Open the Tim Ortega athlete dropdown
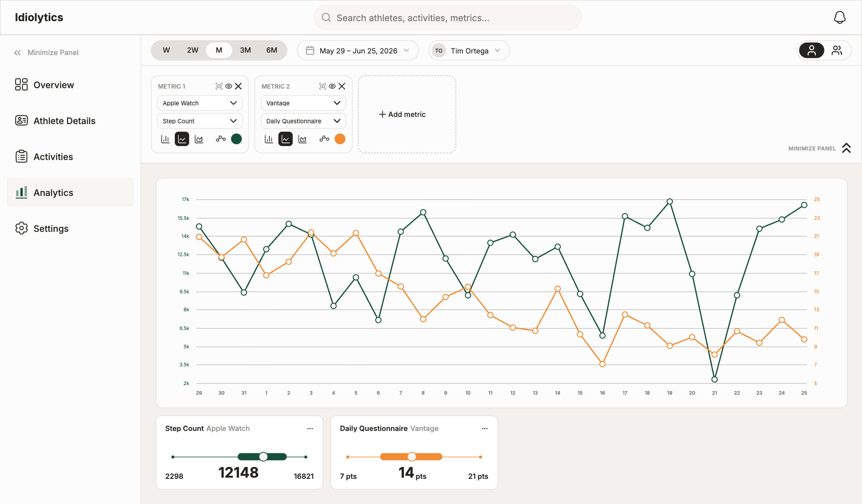This screenshot has height=504, width=862. 469,51
